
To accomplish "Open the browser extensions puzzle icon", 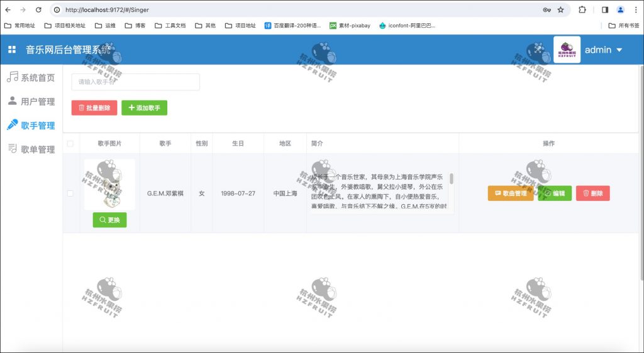I will coord(582,10).
